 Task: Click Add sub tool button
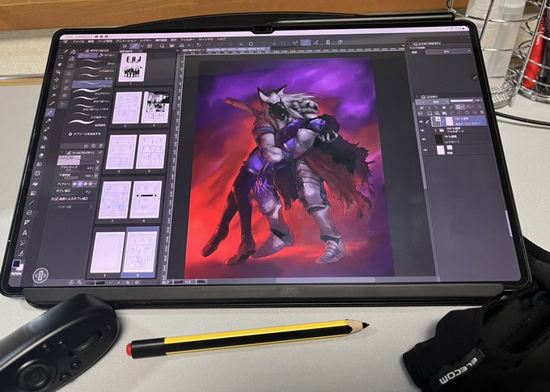[84, 134]
